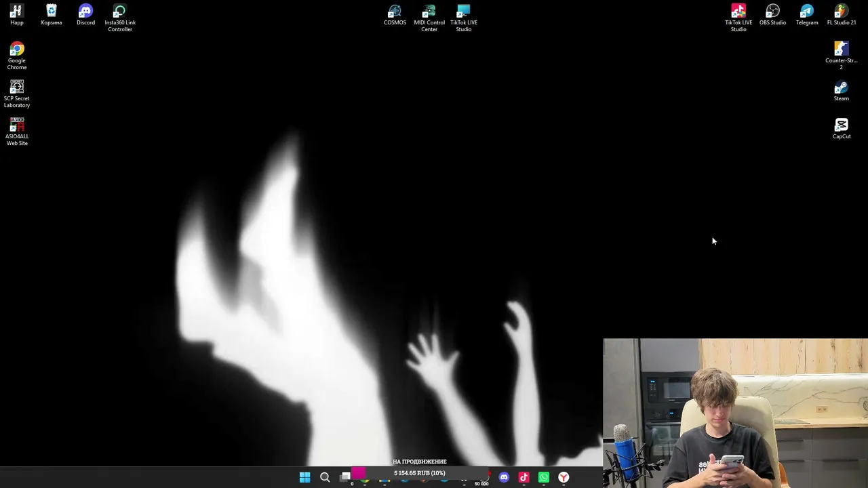The image size is (868, 488).
Task: Open the teal TikTok LIVE Studio shortcut
Action: 464,18
